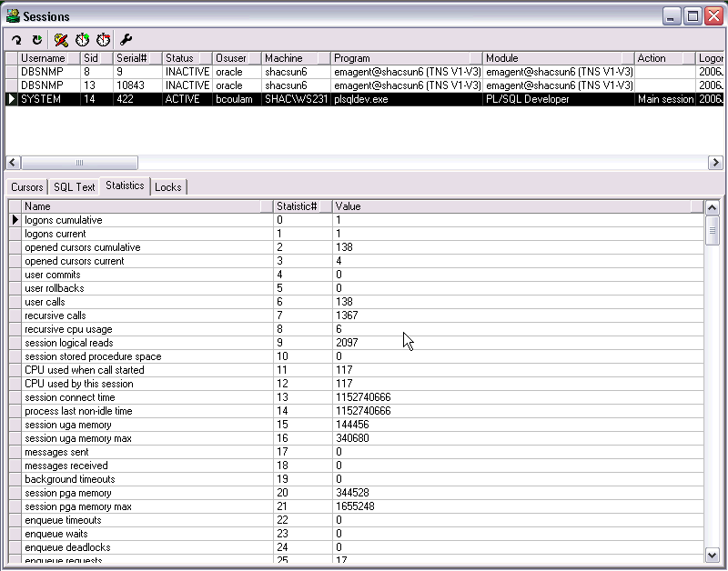Image resolution: width=728 pixels, height=571 pixels.
Task: Select the logons current row
Action: click(356, 234)
